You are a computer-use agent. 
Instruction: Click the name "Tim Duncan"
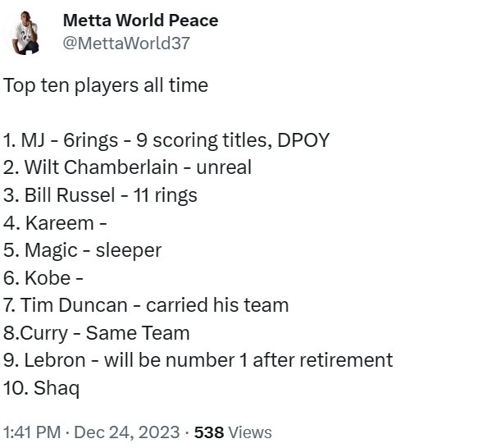tap(74, 305)
